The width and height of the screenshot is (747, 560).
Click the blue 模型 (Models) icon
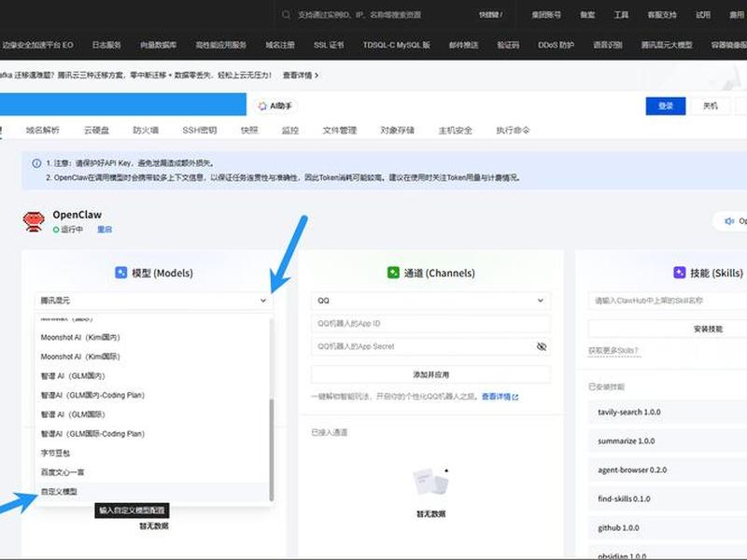click(121, 273)
